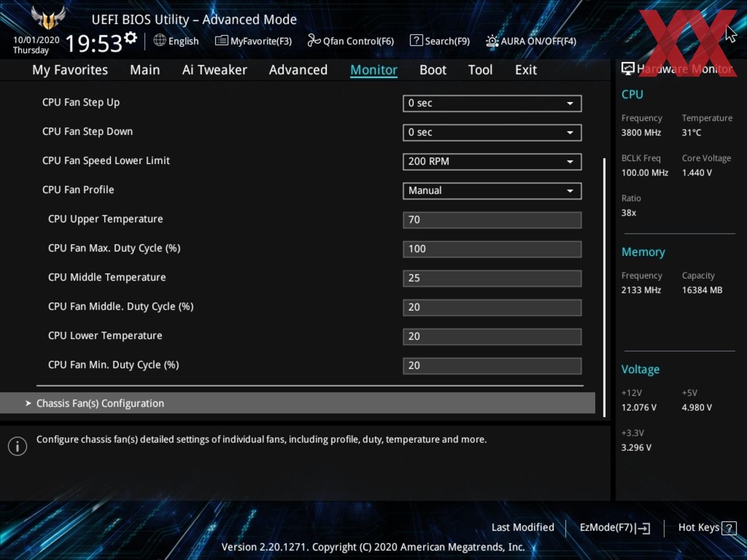Screen dimensions: 747x560
Task: Click the 10/01/2020 date text
Action: [36, 40]
